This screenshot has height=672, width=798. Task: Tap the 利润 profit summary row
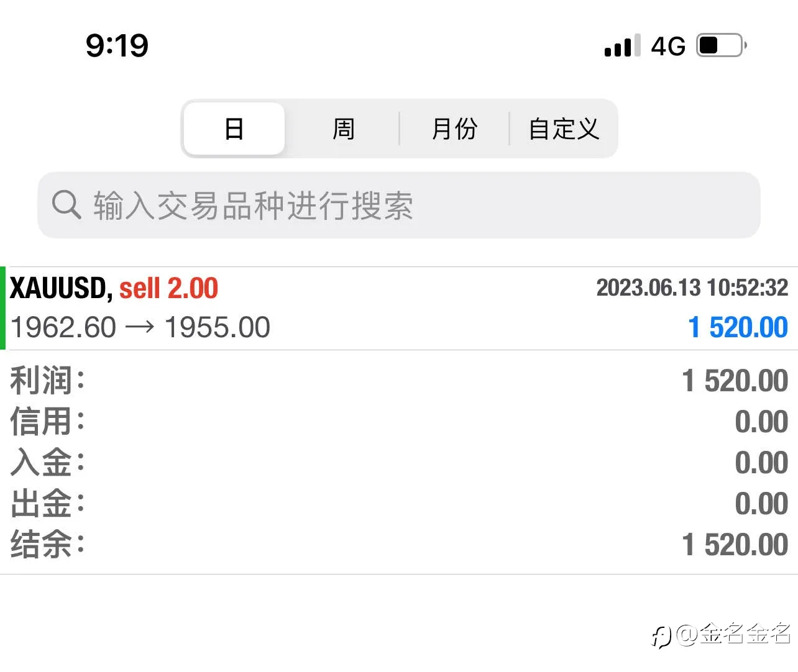pyautogui.click(x=399, y=380)
